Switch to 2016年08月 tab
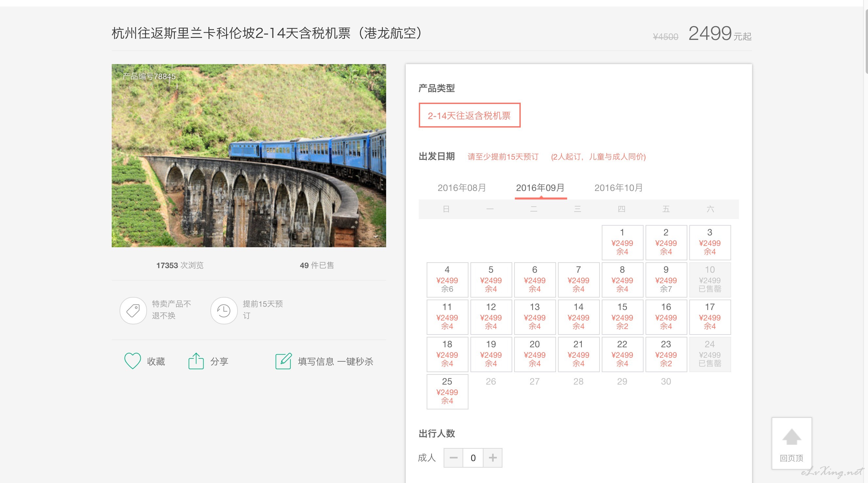This screenshot has width=868, height=483. pos(462,188)
